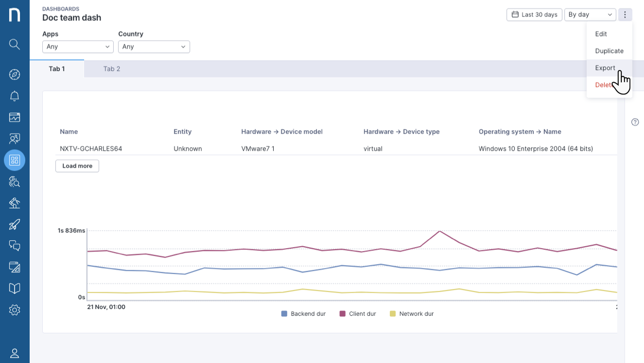Toggle Client dur legend series
Screen dimensions: 644x363
(x=358, y=314)
